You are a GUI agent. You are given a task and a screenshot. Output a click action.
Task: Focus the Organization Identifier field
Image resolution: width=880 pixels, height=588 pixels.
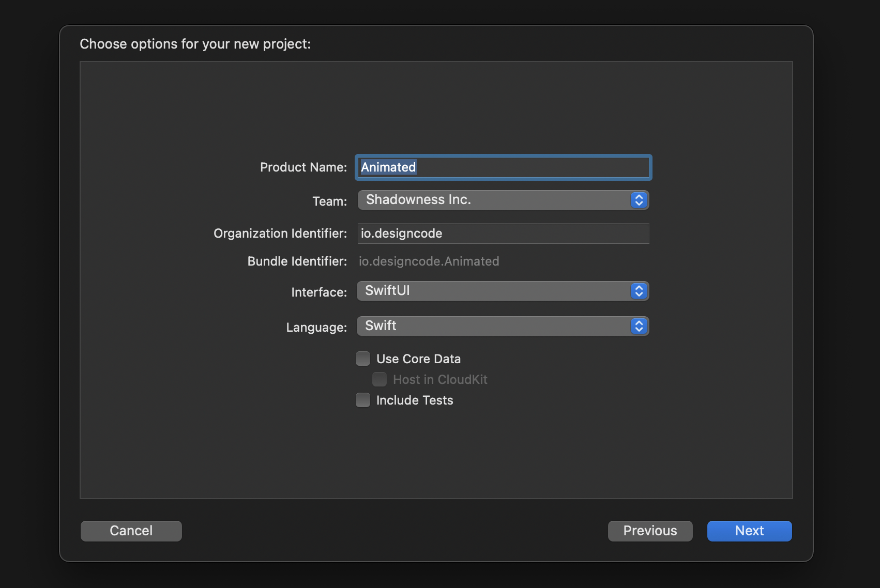coord(503,234)
